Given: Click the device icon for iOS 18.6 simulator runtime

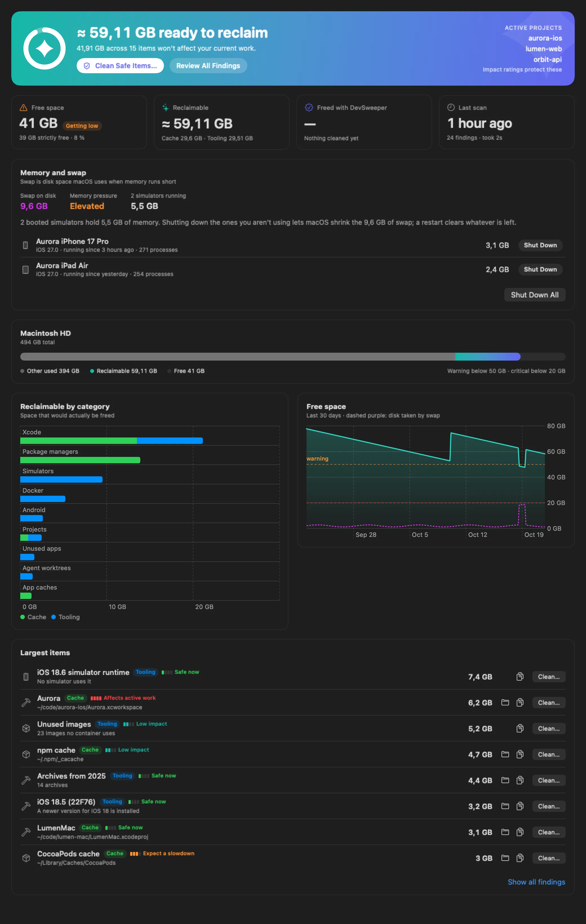Looking at the screenshot, I should click(26, 676).
